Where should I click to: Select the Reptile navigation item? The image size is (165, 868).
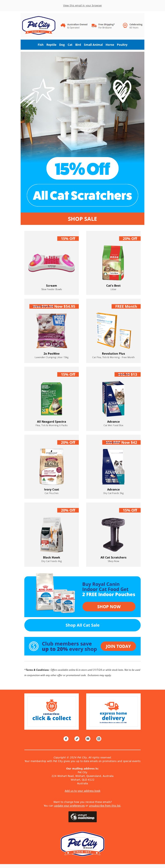coord(51,45)
